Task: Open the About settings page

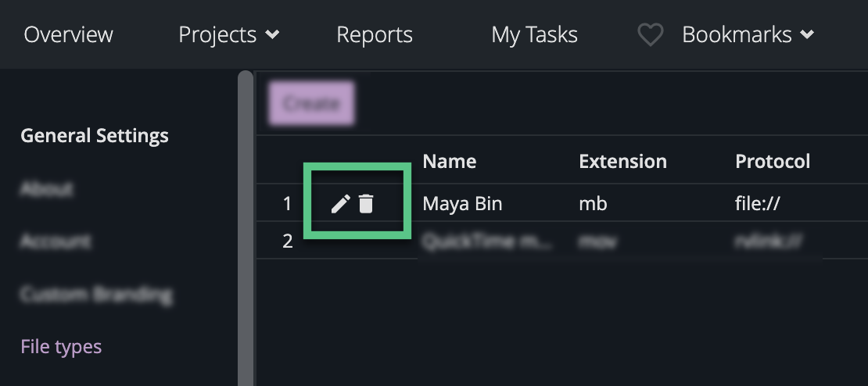Action: pyautogui.click(x=47, y=188)
